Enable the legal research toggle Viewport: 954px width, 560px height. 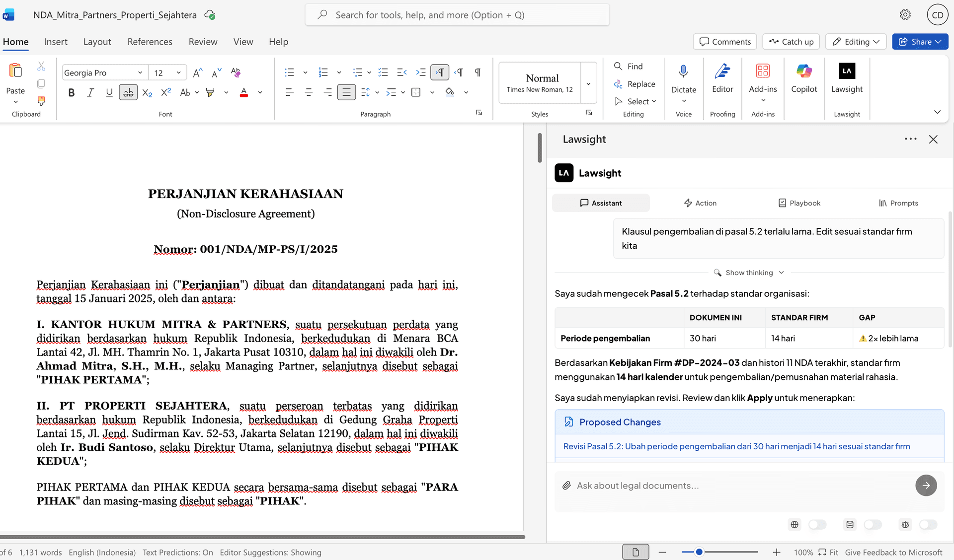(x=928, y=524)
